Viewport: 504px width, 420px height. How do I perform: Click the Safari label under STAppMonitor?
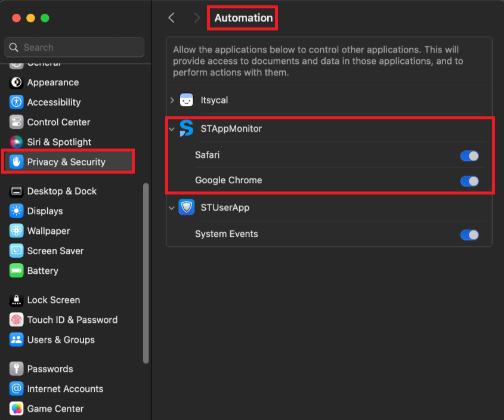[208, 155]
